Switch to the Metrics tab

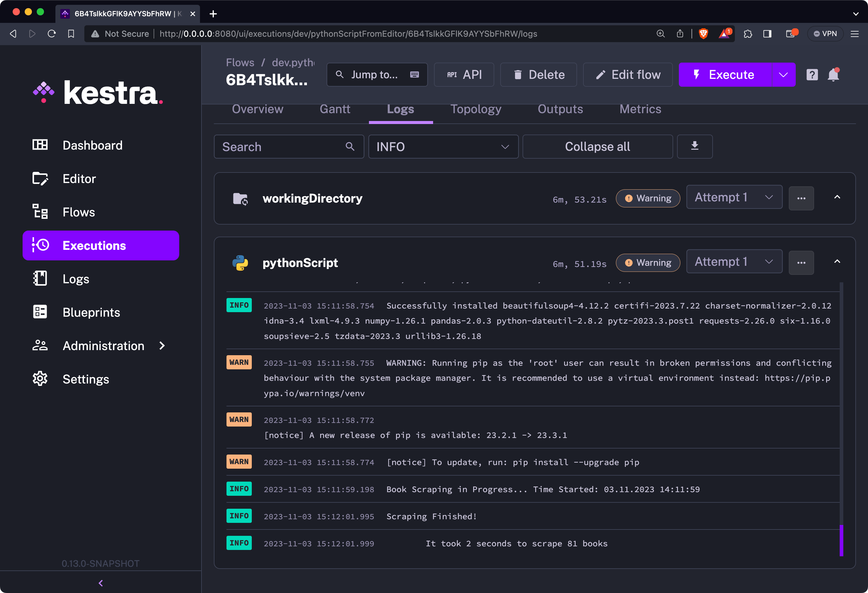[640, 109]
